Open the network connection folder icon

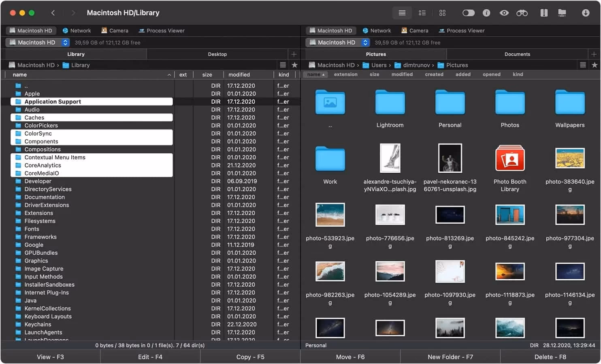pos(562,13)
